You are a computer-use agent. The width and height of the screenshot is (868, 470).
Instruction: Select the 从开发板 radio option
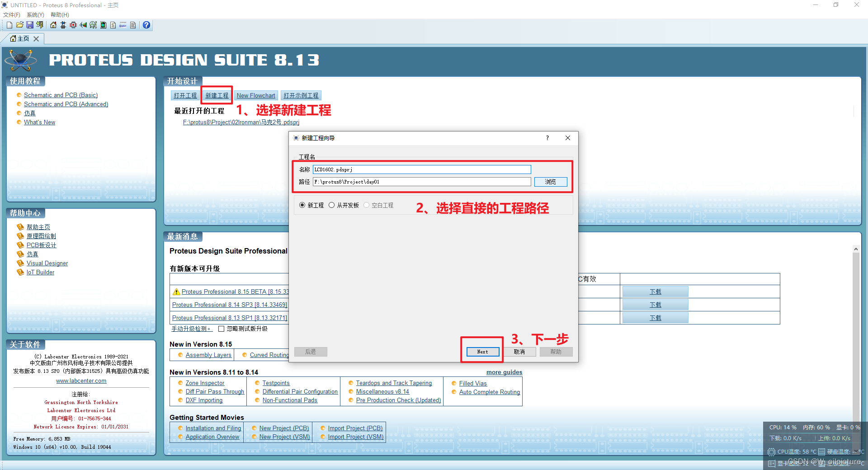[x=331, y=205]
